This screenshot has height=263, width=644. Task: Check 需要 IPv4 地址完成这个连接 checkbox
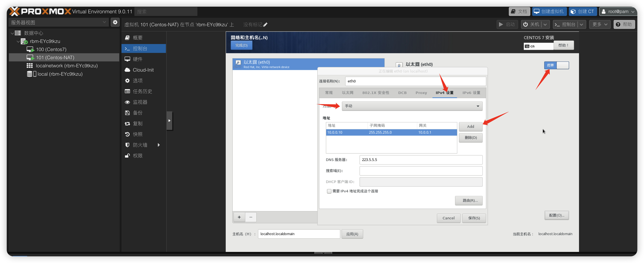pyautogui.click(x=329, y=191)
